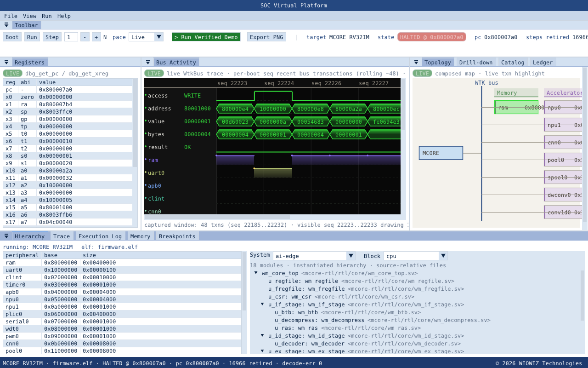Select the Hierarchy tab
Screen dimensions: 588x368
(30, 236)
